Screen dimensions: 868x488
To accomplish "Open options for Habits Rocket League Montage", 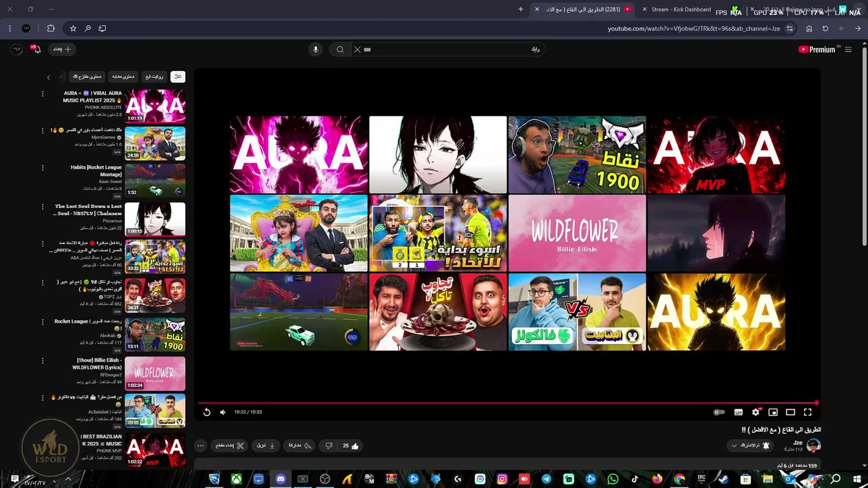I will click(x=42, y=168).
